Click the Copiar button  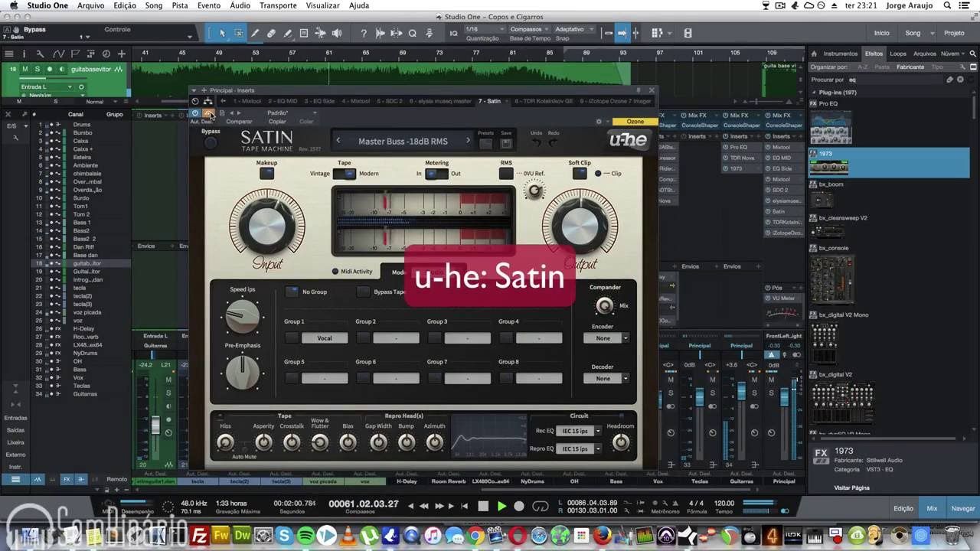tap(277, 122)
